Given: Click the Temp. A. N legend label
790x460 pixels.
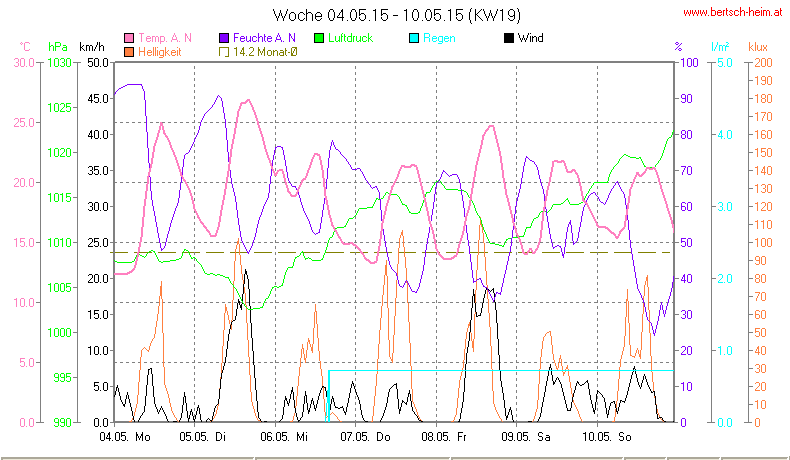Looking at the screenshot, I should point(165,38).
